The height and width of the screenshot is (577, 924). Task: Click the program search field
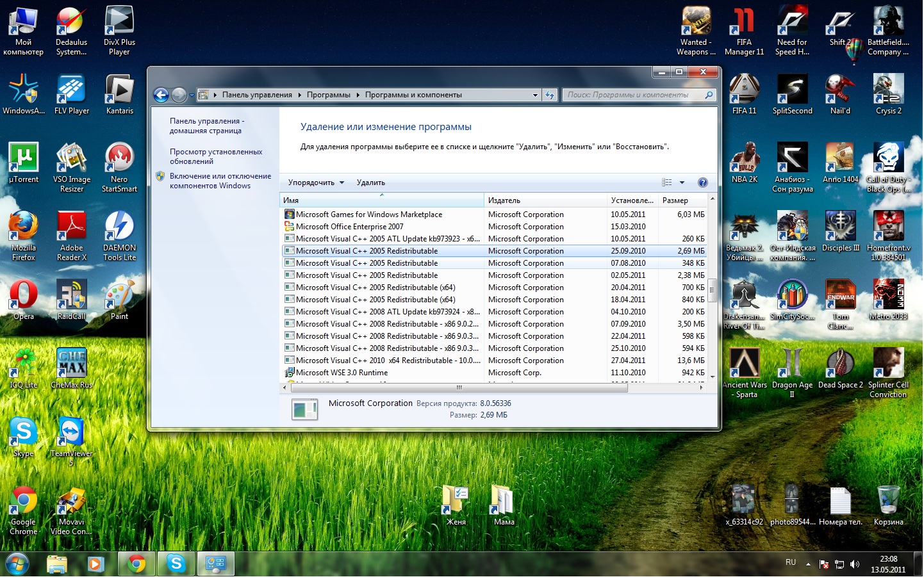638,95
